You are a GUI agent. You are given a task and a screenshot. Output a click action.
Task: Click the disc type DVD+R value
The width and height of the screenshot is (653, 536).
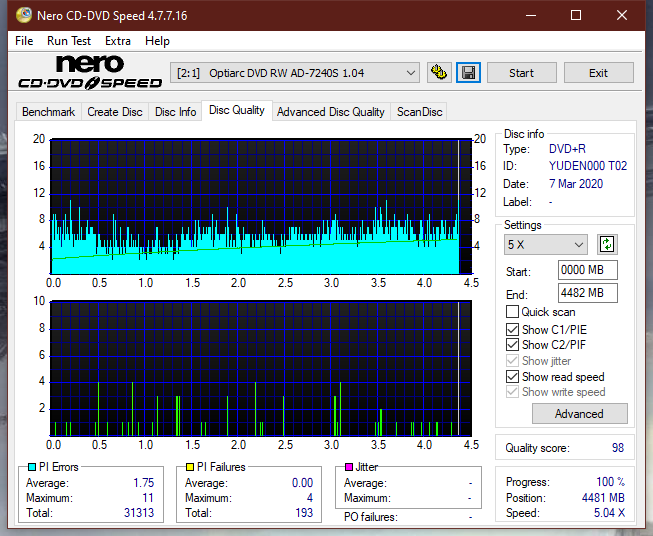pos(567,149)
